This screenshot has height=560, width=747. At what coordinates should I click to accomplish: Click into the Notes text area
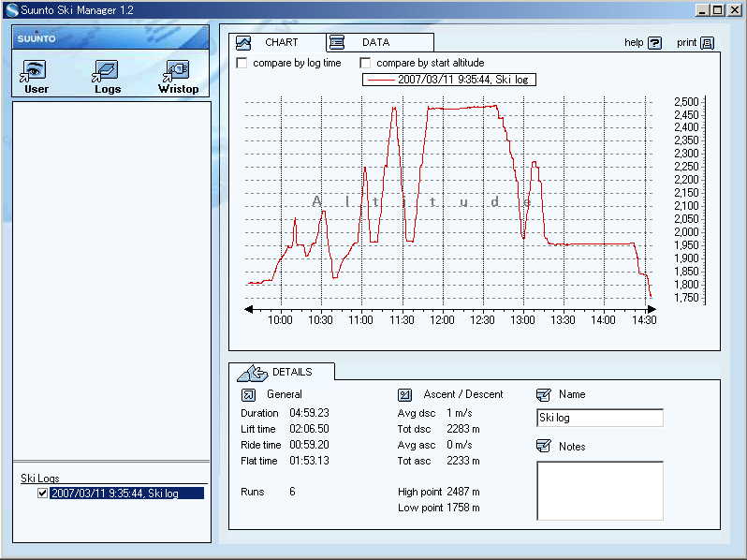[600, 491]
